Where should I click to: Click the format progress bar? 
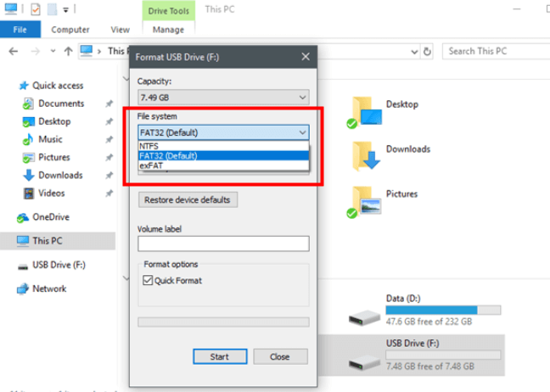pos(223,322)
